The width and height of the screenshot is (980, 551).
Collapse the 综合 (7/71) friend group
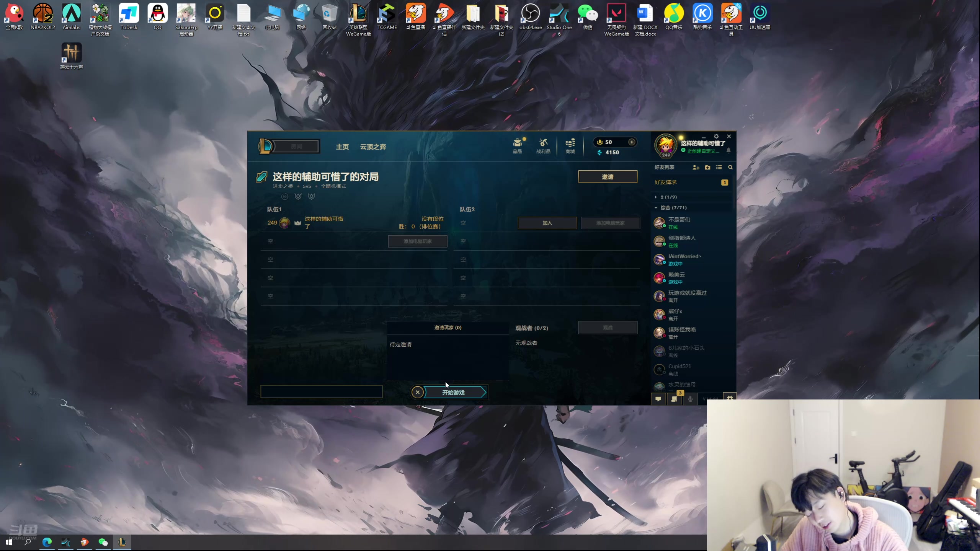pos(673,208)
